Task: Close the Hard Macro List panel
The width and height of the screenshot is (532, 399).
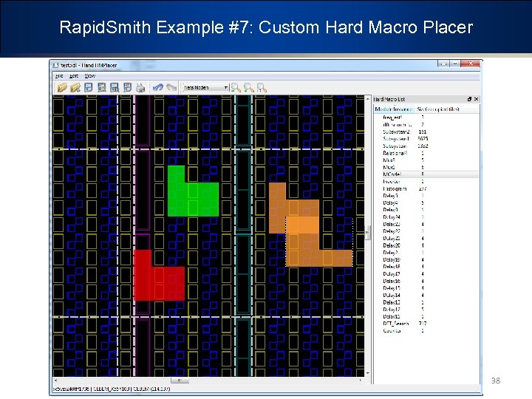Action: (x=476, y=99)
